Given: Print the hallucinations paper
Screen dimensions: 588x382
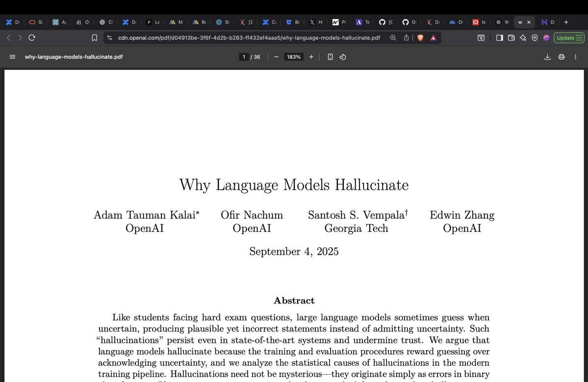Looking at the screenshot, I should click(x=561, y=56).
